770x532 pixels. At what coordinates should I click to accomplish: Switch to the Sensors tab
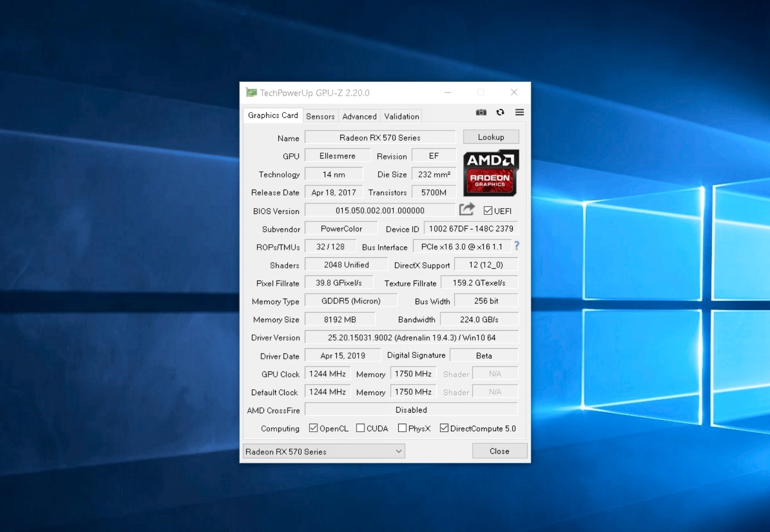[x=320, y=116]
